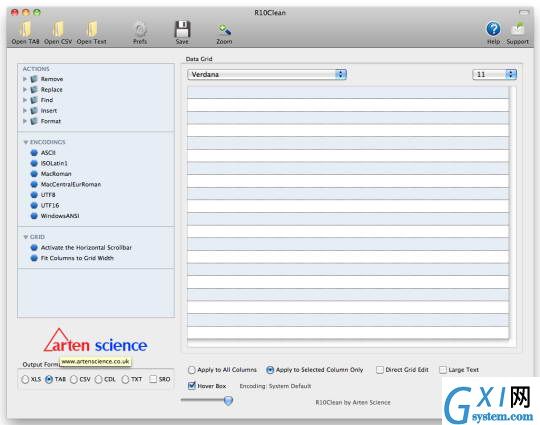Click blue ball beside Activate the Horizontal Scrollbar
Image resolution: width=540 pixels, height=425 pixels.
(x=34, y=248)
